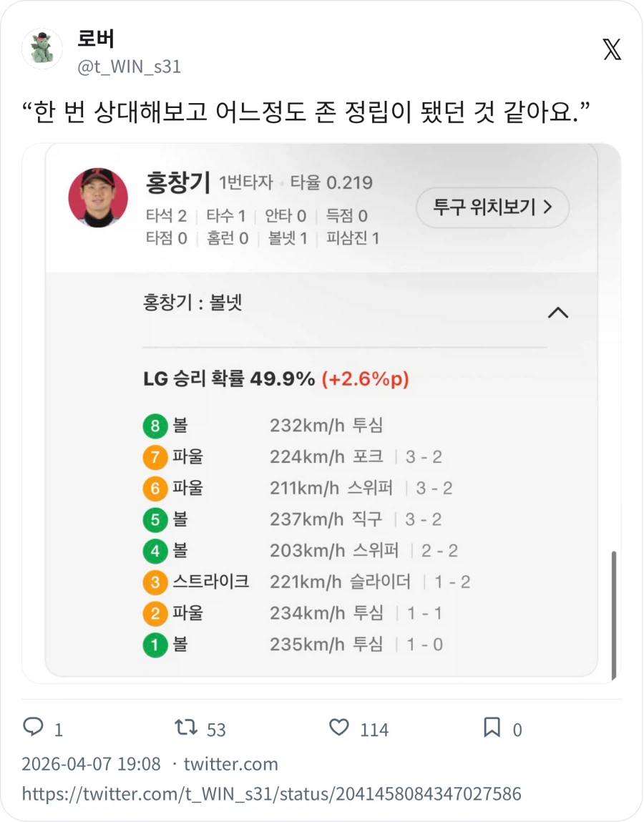Screen dimensions: 644x822
Task: Select the @t_WIN_s31 handle
Action: (x=129, y=67)
